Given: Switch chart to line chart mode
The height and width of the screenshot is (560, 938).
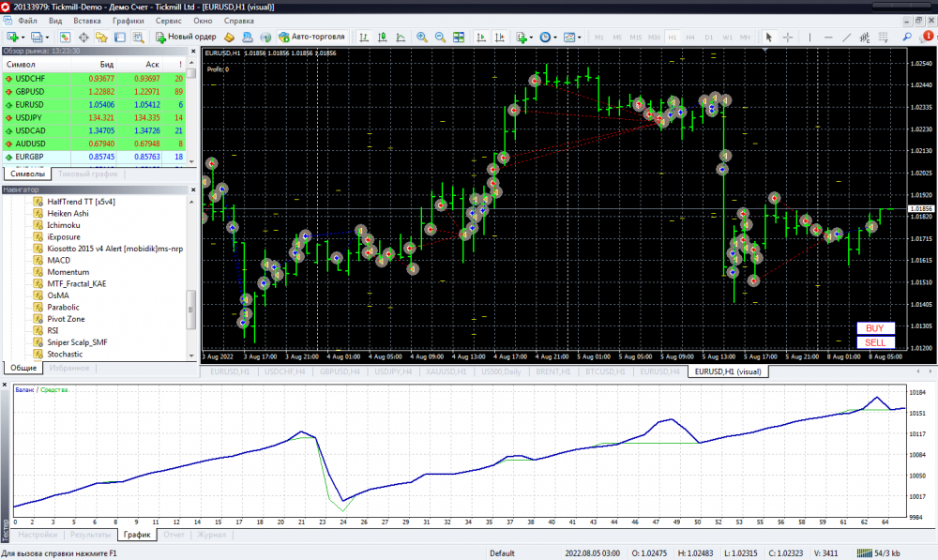Looking at the screenshot, I should point(401,38).
